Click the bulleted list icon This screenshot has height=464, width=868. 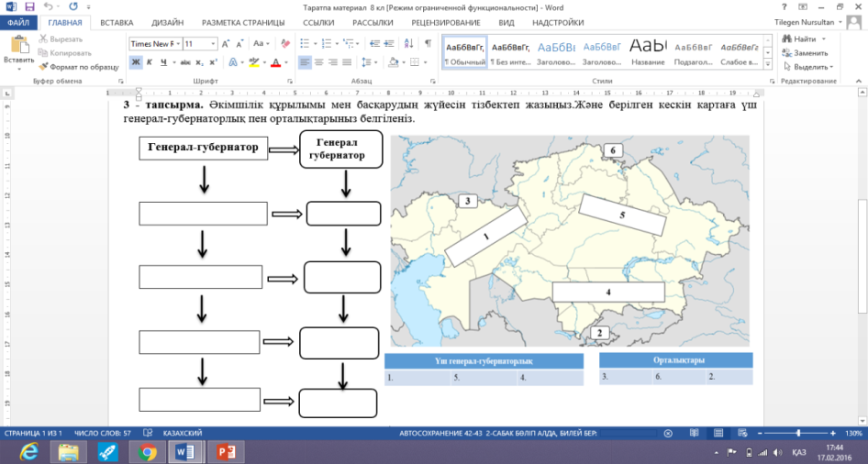point(305,44)
